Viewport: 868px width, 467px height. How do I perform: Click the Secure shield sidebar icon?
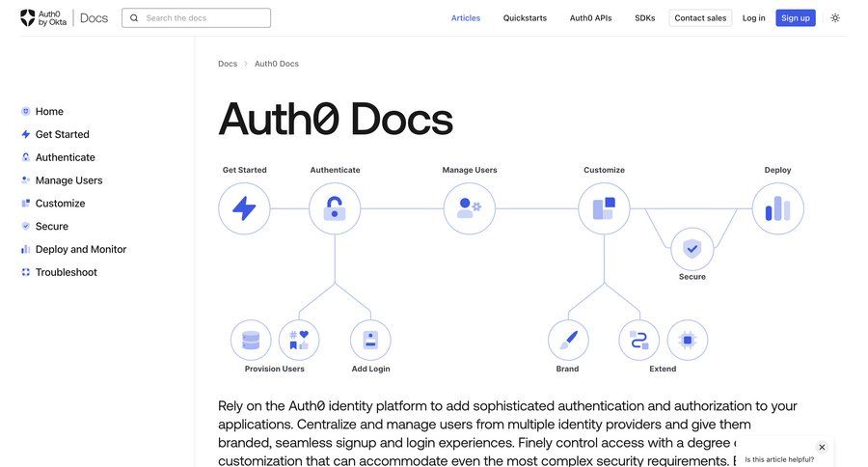[x=25, y=226]
